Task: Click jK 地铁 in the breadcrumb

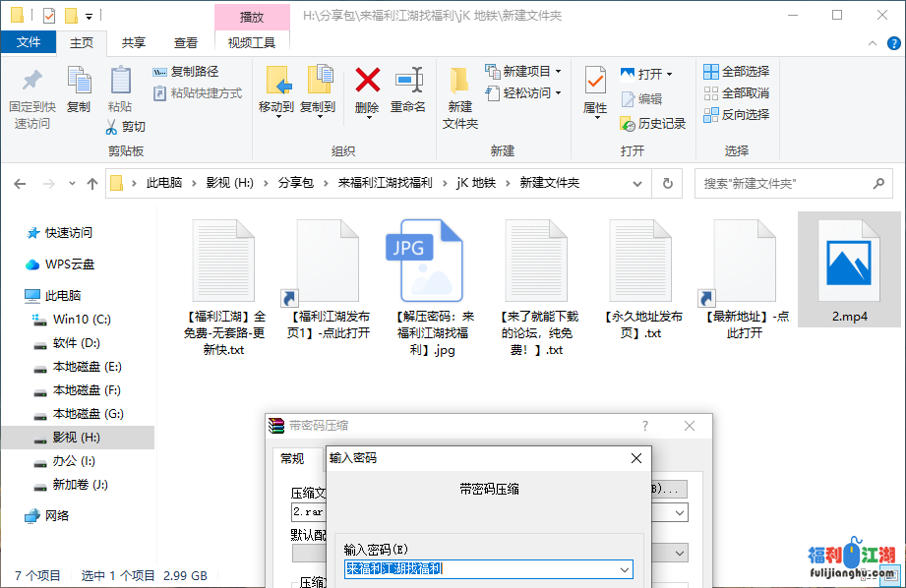Action: 476,183
